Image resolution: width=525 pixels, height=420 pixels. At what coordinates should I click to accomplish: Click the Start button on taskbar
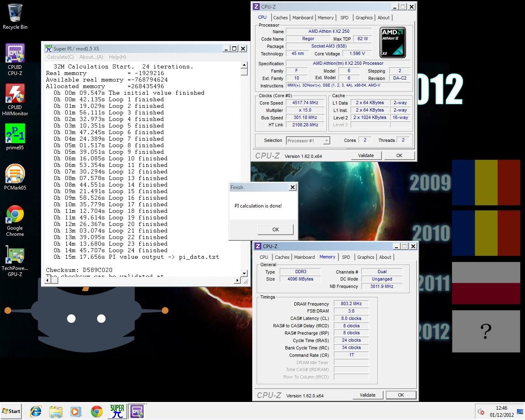click(x=11, y=411)
